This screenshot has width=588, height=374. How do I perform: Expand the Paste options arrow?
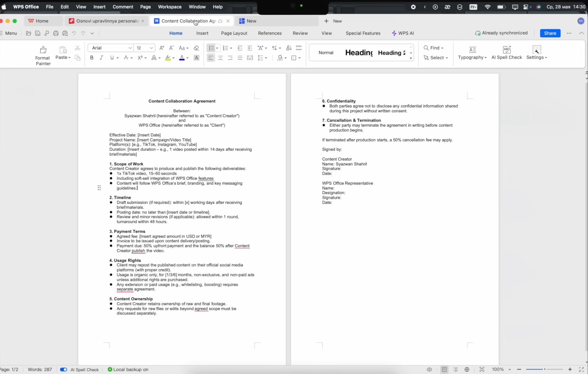69,58
